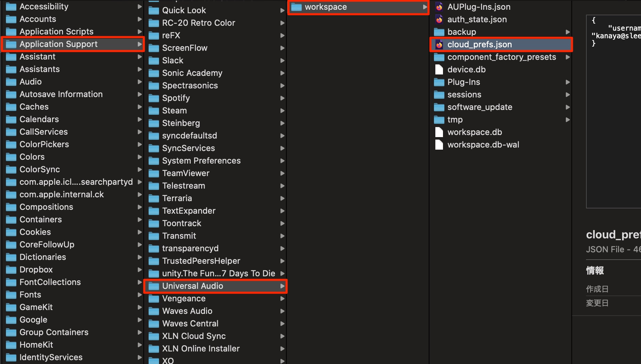This screenshot has width=641, height=364.
Task: Select the Spectrasonics folder row
Action: point(216,86)
